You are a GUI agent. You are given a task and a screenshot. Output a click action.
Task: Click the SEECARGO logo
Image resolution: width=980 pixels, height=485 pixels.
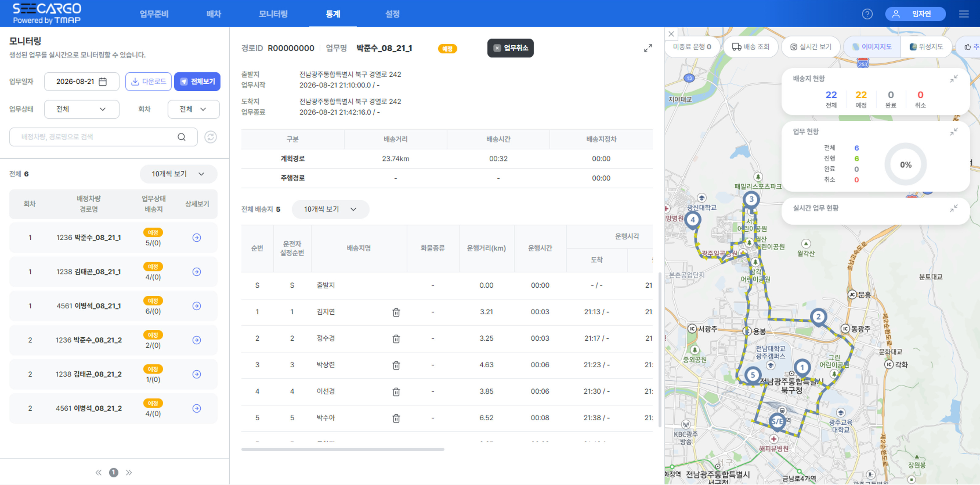tap(47, 13)
